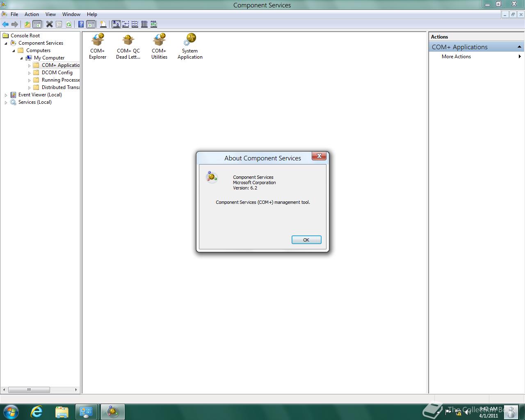The image size is (525, 420).
Task: Select the System Application icon
Action: pyautogui.click(x=190, y=46)
